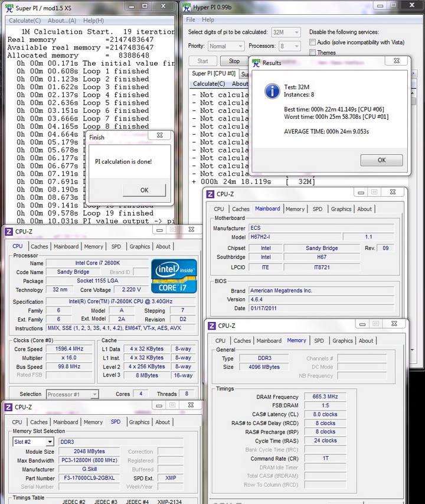Viewport: 425px width, 504px height.
Task: Click CPU-Z icon in Memory window title
Action: [211, 326]
